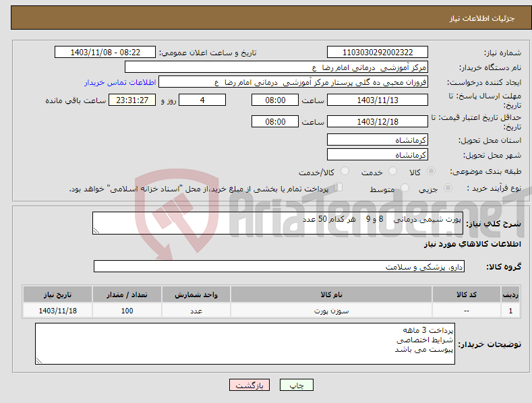Click the remaining time 23:31:27 field
The image size is (532, 403).
click(132, 100)
